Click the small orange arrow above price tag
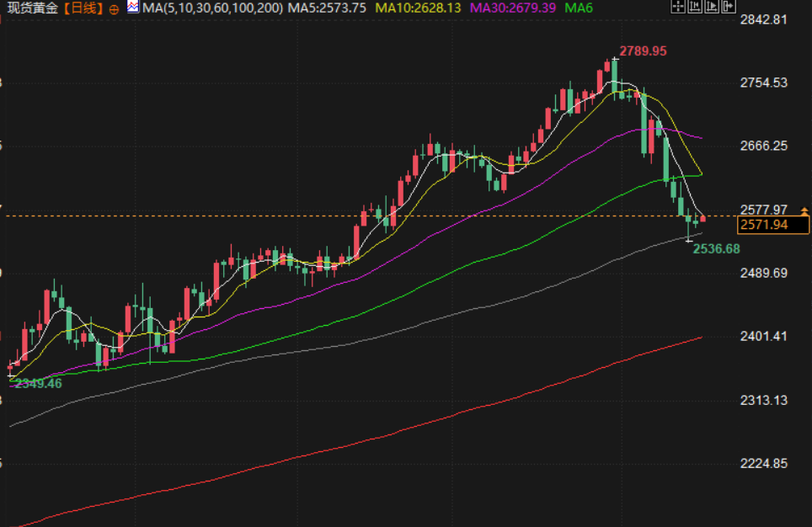This screenshot has width=812, height=527. [x=804, y=210]
